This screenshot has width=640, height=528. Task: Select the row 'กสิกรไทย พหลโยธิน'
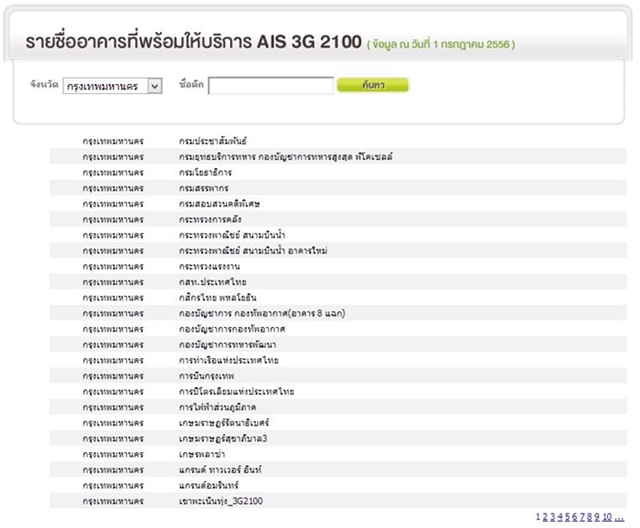pos(338,297)
